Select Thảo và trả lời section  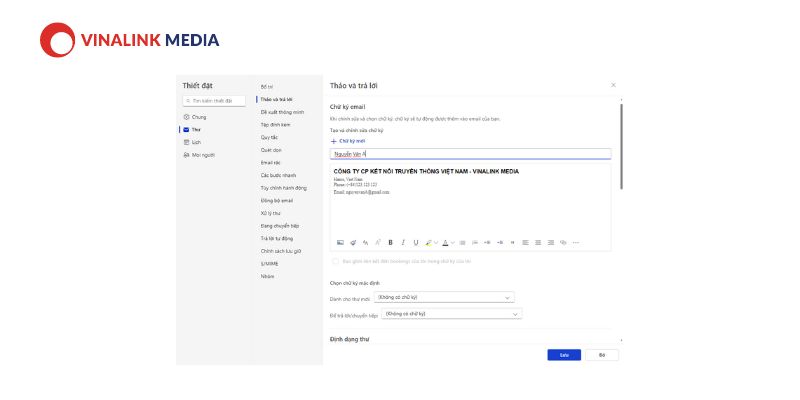(x=276, y=99)
